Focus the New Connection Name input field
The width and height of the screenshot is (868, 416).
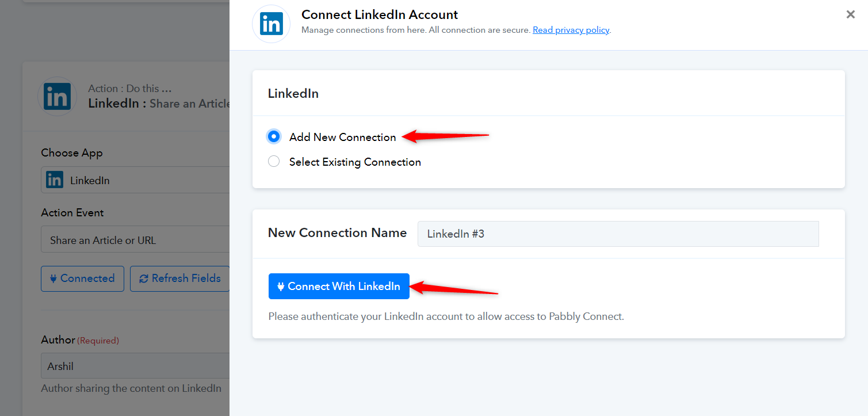(618, 234)
